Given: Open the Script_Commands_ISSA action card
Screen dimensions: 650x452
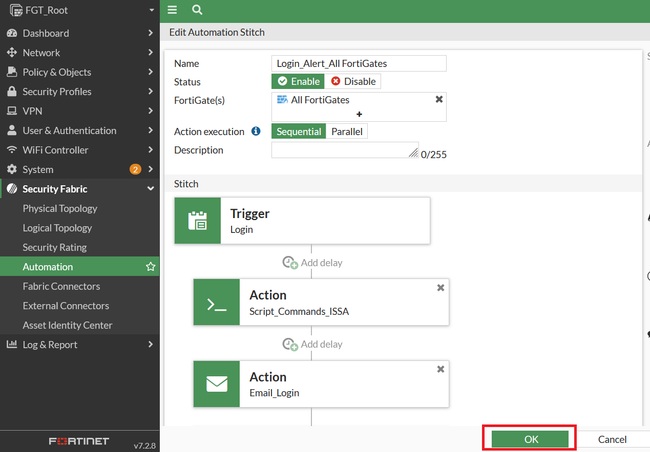Looking at the screenshot, I should pyautogui.click(x=321, y=302).
